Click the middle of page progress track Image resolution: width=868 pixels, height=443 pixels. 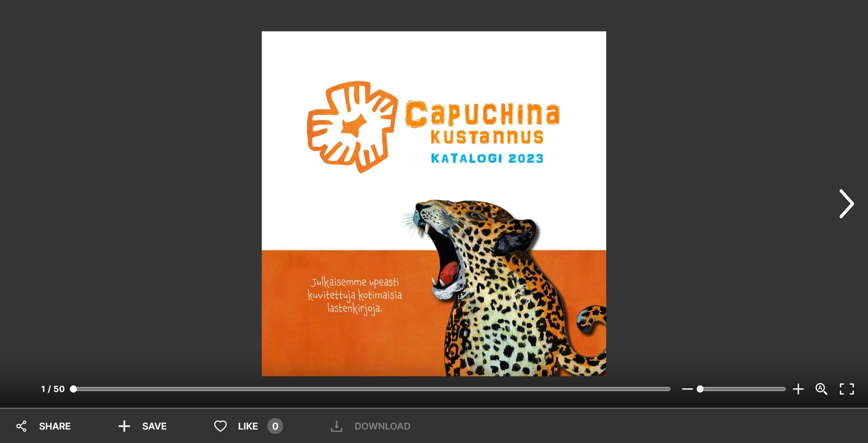pyautogui.click(x=372, y=389)
